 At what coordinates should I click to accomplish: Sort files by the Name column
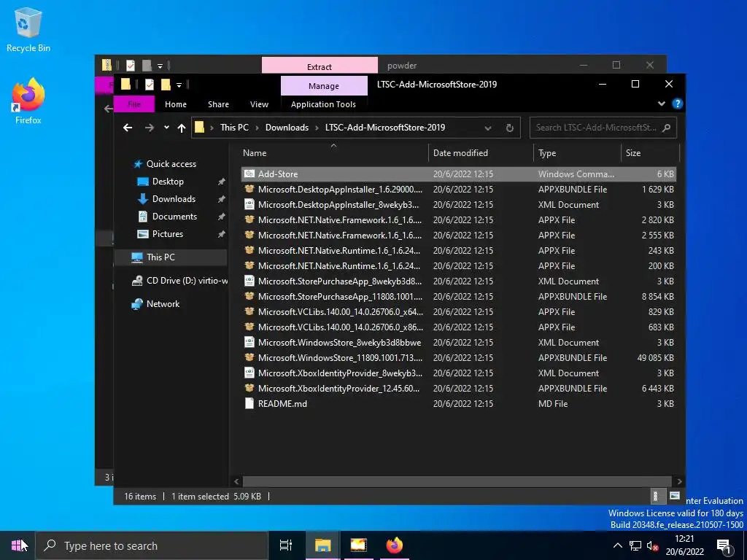pyautogui.click(x=333, y=153)
